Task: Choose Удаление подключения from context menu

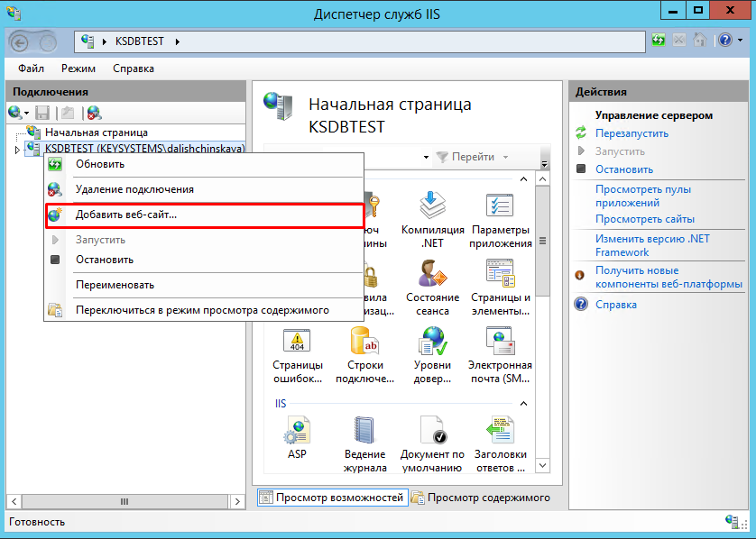Action: point(204,189)
